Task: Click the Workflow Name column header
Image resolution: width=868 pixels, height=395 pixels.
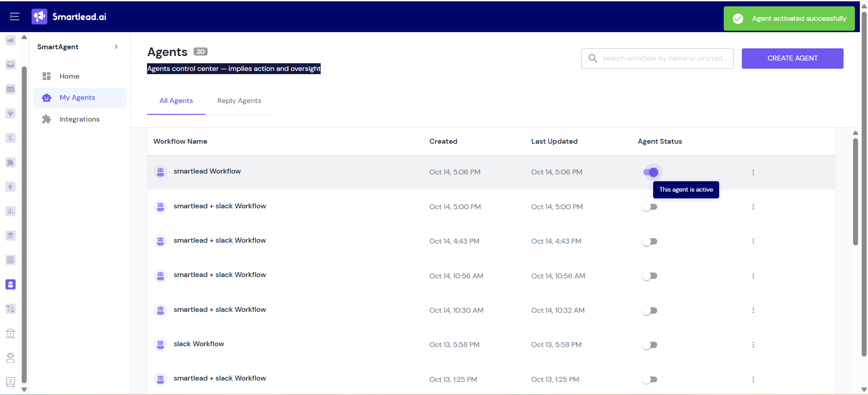Action: click(180, 141)
